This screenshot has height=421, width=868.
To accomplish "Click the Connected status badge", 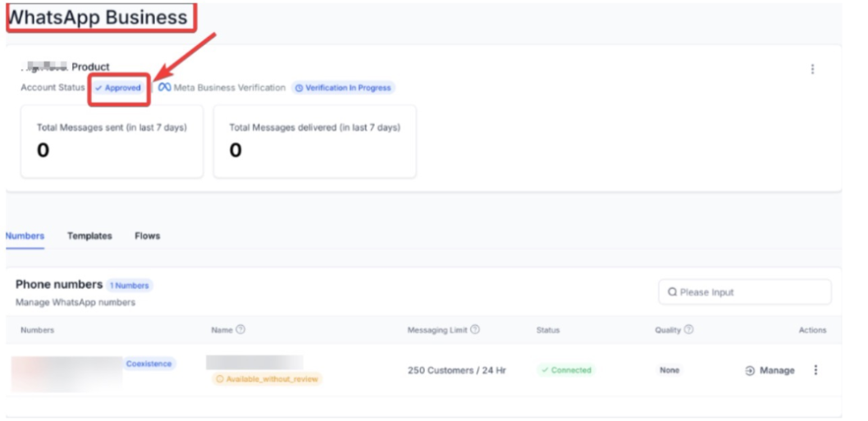I will point(566,370).
